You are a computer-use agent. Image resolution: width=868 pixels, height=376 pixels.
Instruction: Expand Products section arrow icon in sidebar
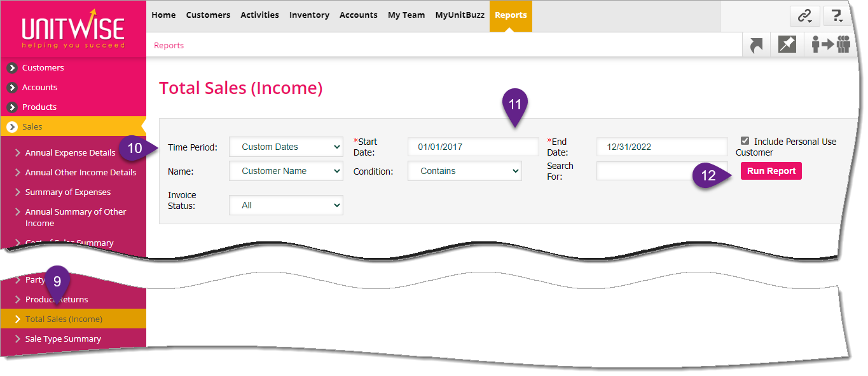point(11,107)
